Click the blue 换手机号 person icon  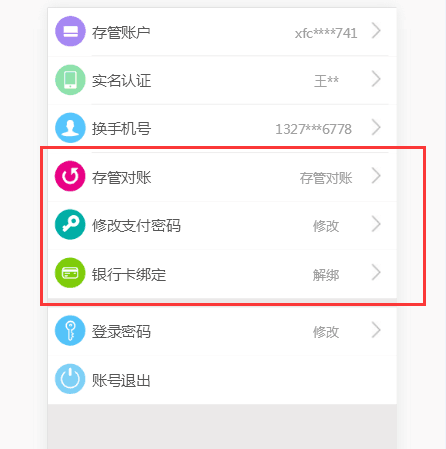pyautogui.click(x=70, y=128)
